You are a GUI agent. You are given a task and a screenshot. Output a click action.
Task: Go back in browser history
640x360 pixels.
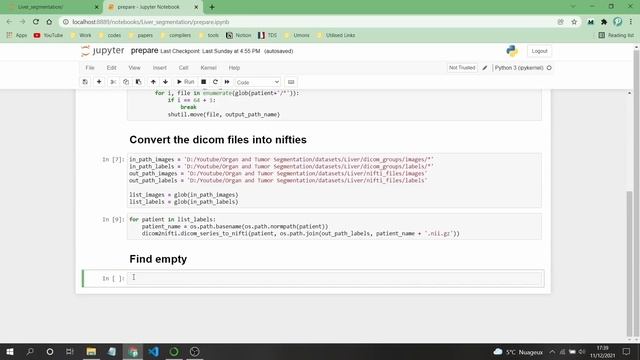point(9,22)
